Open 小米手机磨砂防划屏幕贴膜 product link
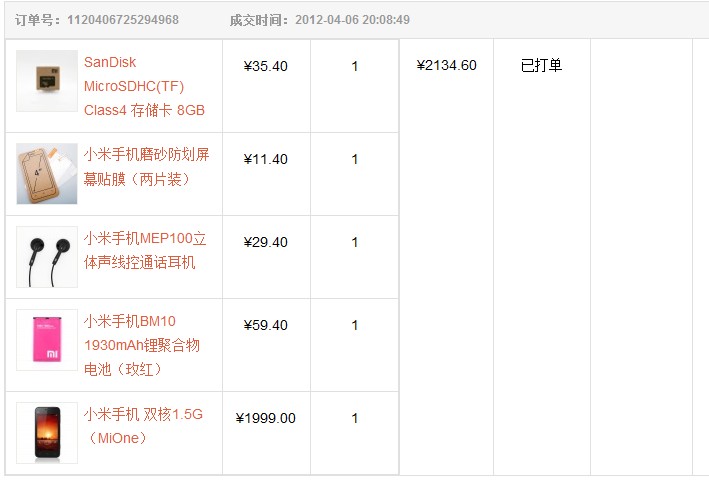 click(147, 167)
